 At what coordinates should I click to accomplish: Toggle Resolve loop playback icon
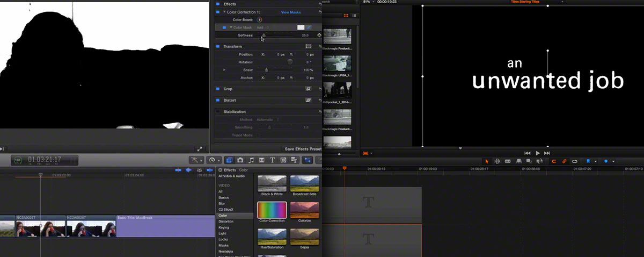[x=575, y=161]
